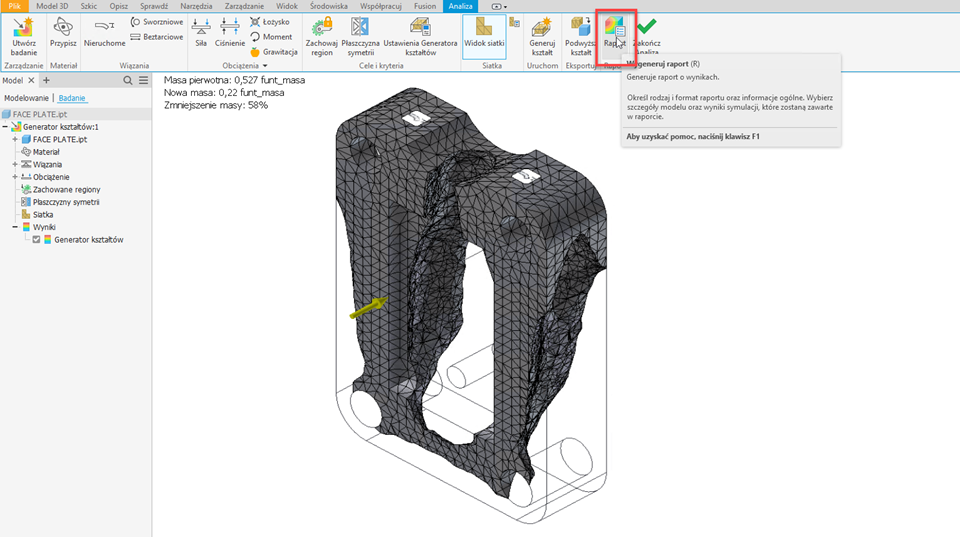
Task: Switch to Fusion tab
Action: (x=425, y=6)
